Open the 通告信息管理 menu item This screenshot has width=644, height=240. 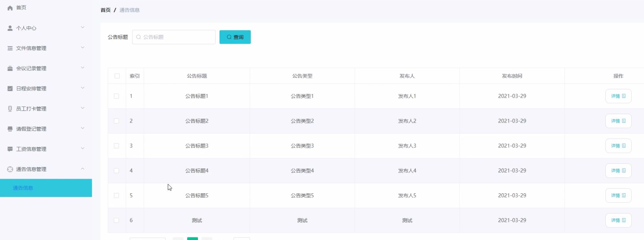(46, 169)
